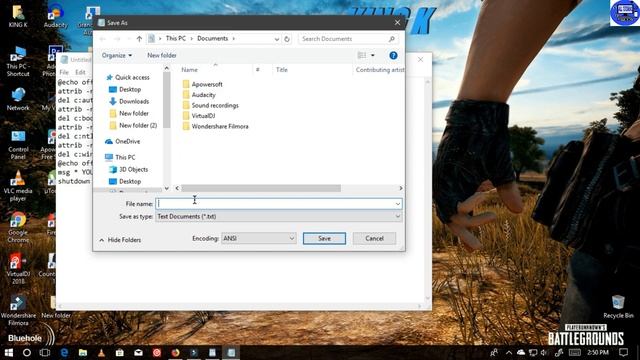Open VLC media player desktop shortcut

tap(18, 186)
